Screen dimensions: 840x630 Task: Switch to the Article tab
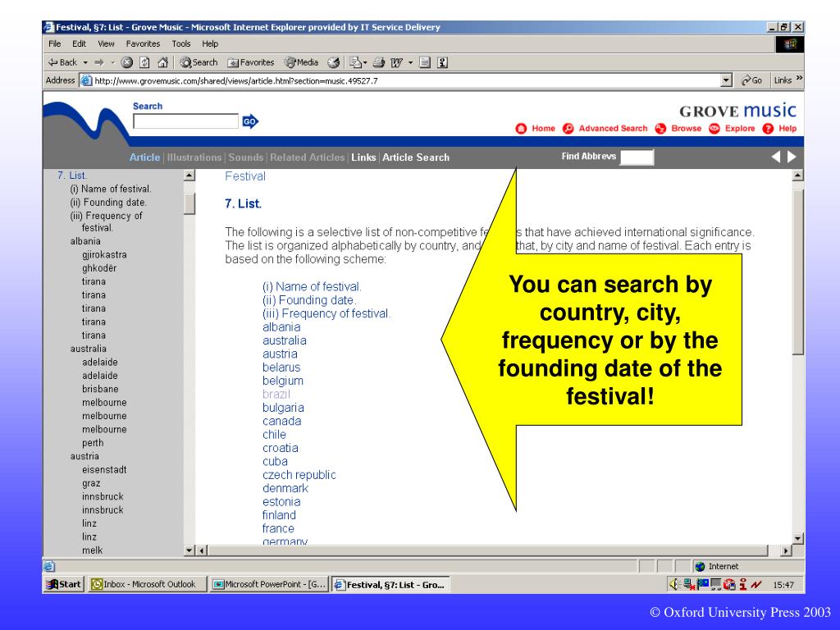(x=144, y=157)
